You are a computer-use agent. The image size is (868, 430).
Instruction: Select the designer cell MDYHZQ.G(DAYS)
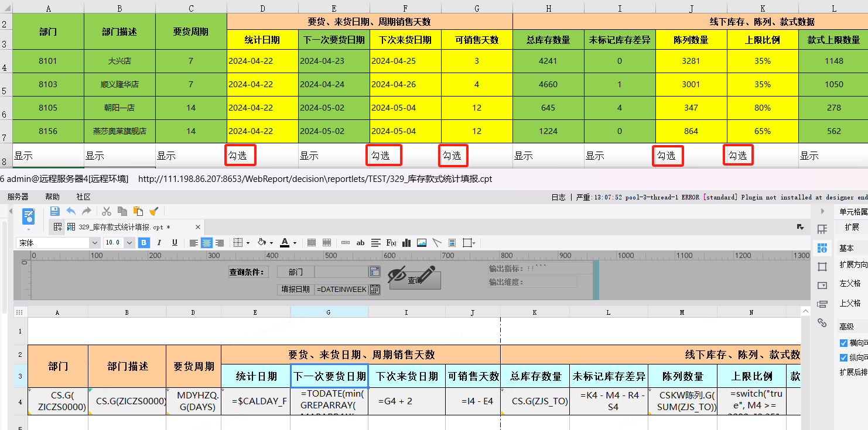pyautogui.click(x=193, y=401)
